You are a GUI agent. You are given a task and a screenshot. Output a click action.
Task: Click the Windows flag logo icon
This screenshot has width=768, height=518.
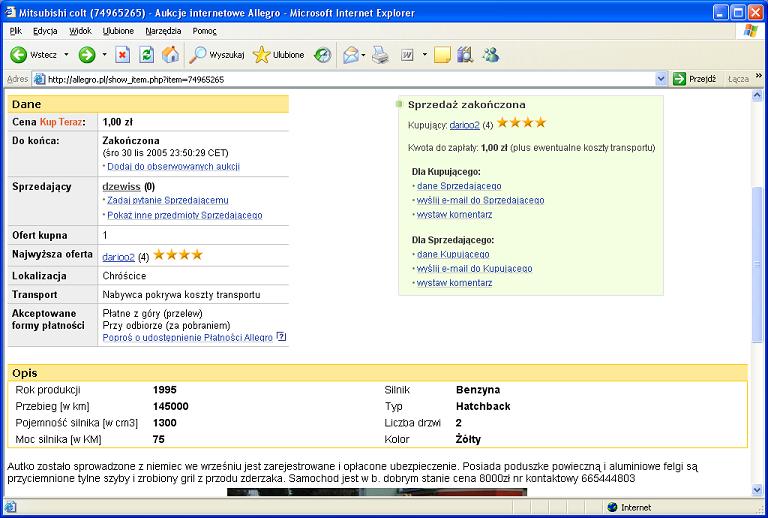click(750, 31)
